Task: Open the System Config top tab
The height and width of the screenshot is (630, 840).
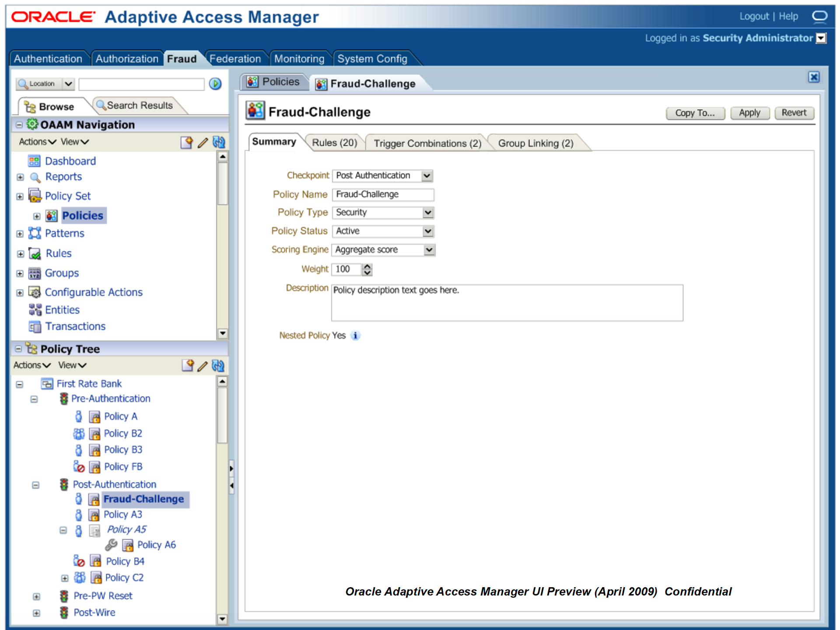Action: point(372,59)
